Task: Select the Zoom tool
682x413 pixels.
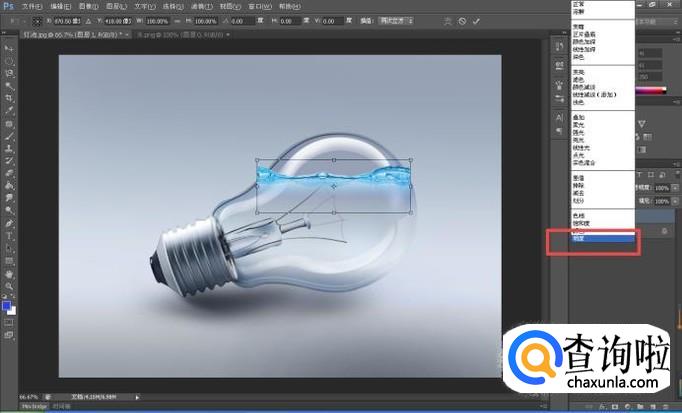Action: pyautogui.click(x=9, y=285)
